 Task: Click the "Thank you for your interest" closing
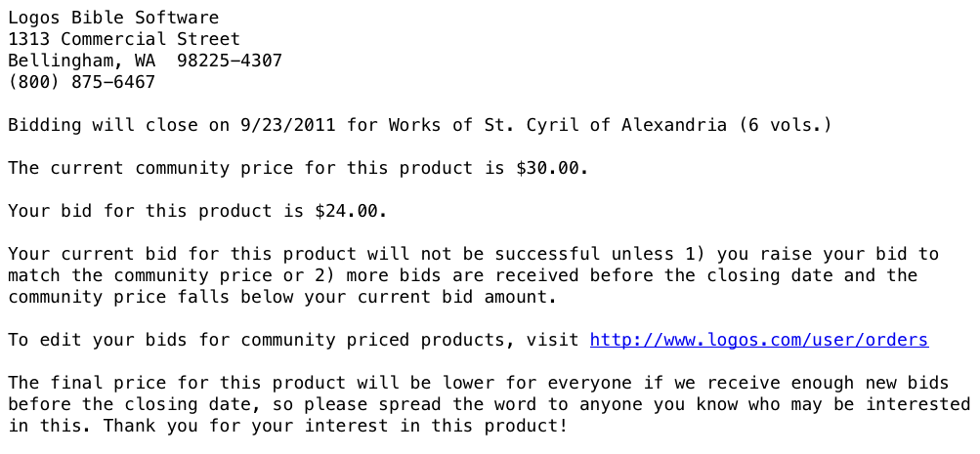pos(336,426)
